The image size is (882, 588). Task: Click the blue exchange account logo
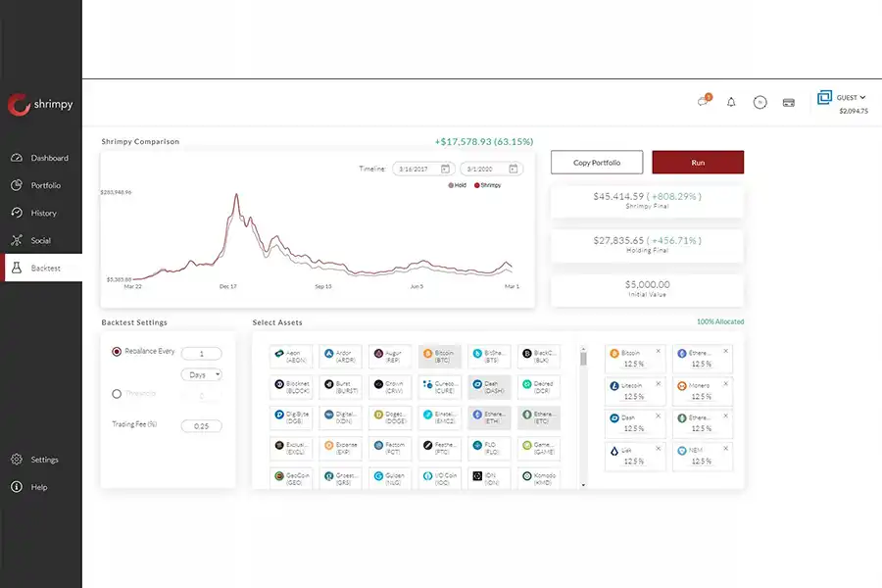click(824, 97)
